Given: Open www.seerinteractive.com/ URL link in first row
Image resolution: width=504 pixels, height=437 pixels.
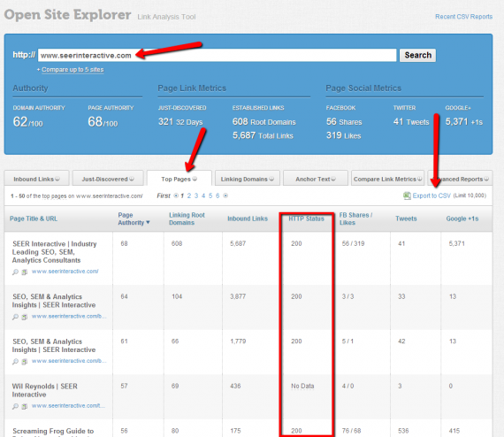Looking at the screenshot, I should click(x=65, y=272).
